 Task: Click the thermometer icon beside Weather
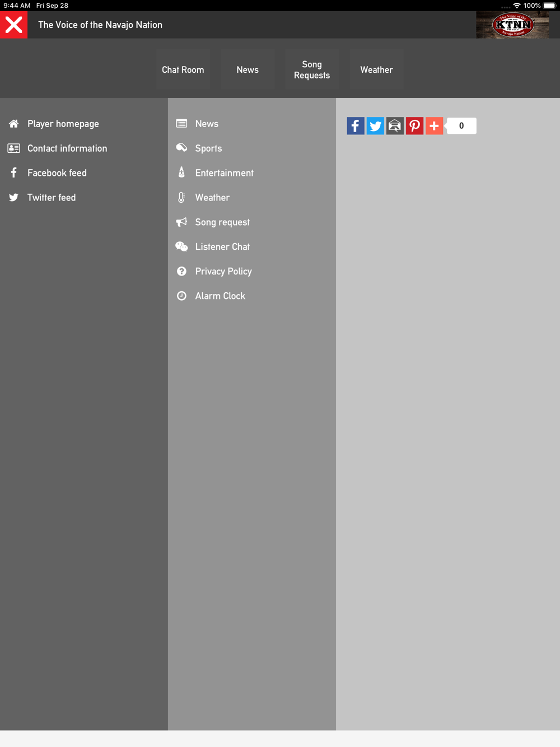click(181, 197)
